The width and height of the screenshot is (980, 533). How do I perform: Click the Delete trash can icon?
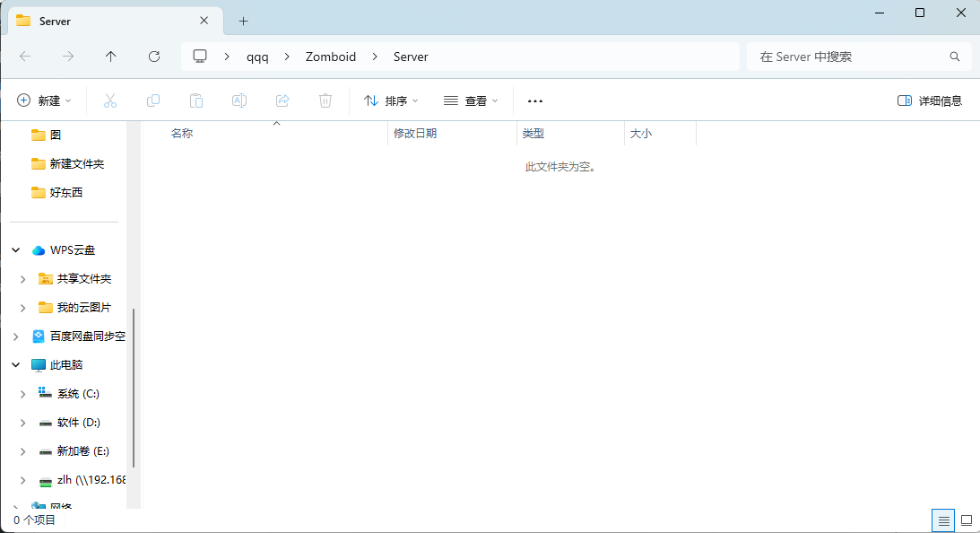coord(325,100)
